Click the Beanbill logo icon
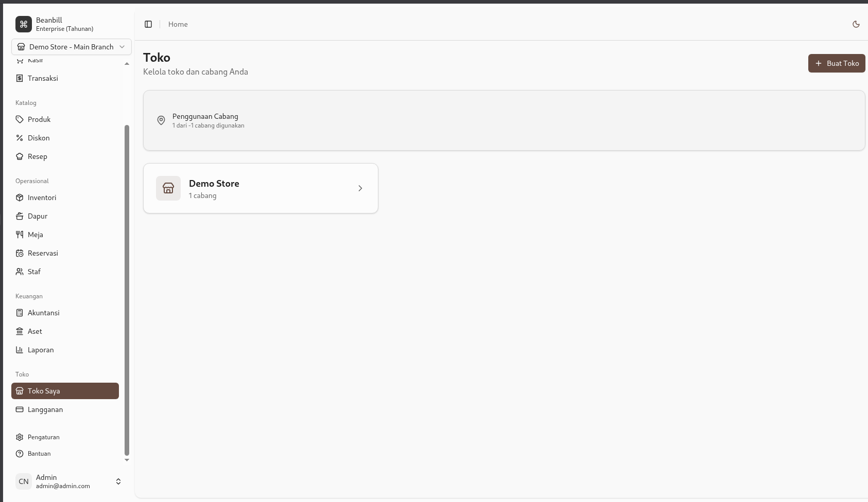868x502 pixels. coord(24,24)
